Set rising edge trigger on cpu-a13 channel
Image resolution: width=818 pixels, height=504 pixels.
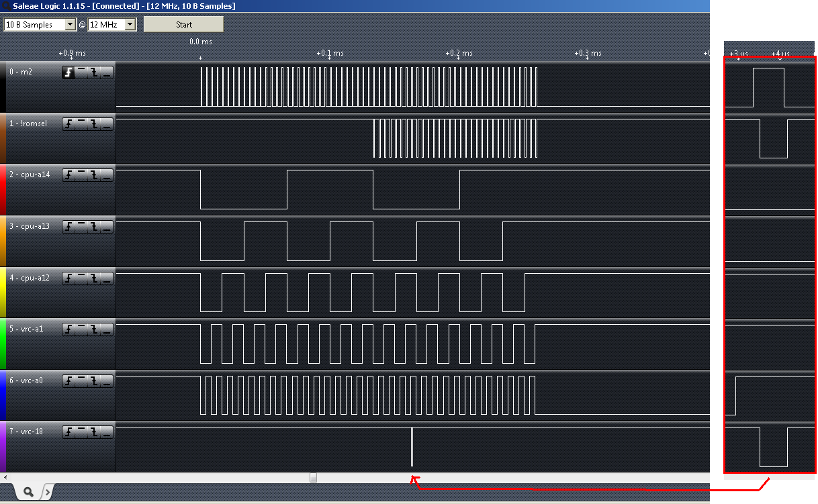69,226
